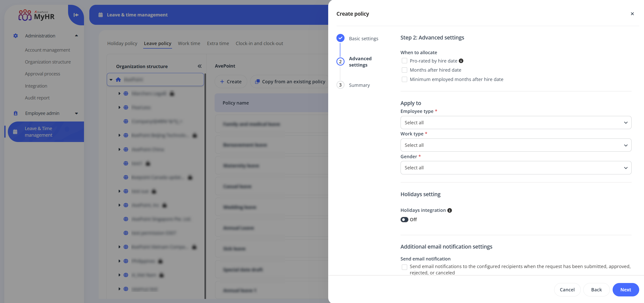Open the Extra time tab

218,43
